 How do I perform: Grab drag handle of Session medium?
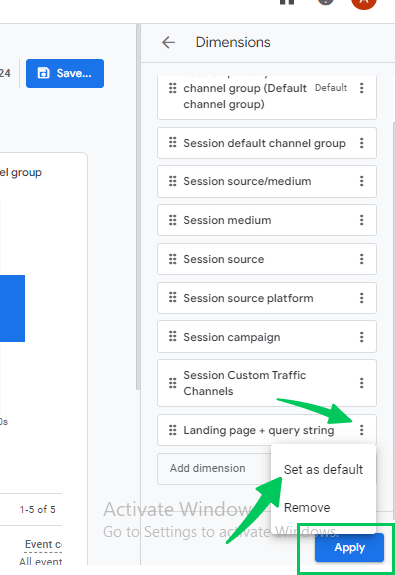tap(172, 220)
